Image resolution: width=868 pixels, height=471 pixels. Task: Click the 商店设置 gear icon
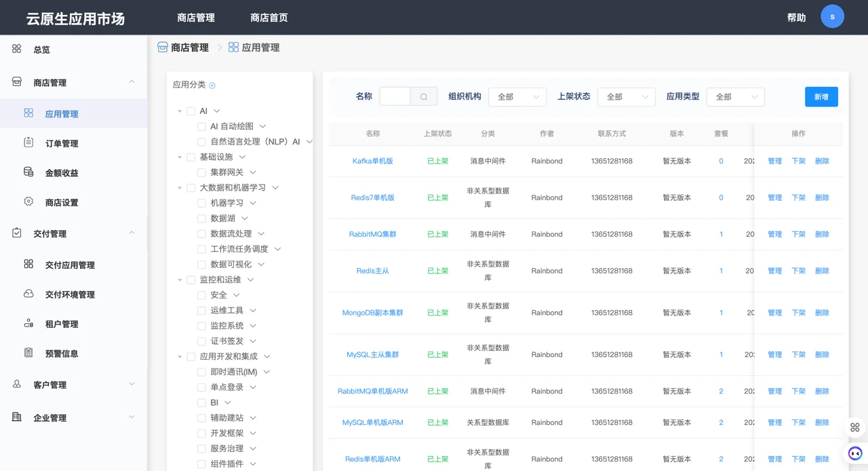pyautogui.click(x=28, y=202)
